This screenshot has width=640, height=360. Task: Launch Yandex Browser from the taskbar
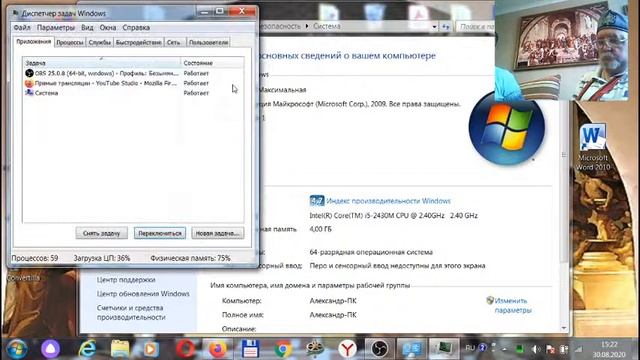click(347, 349)
